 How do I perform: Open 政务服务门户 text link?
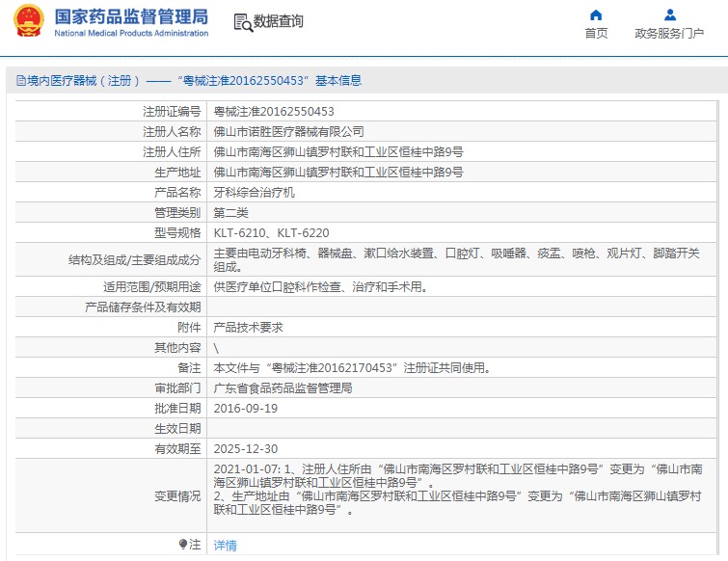coord(669,34)
